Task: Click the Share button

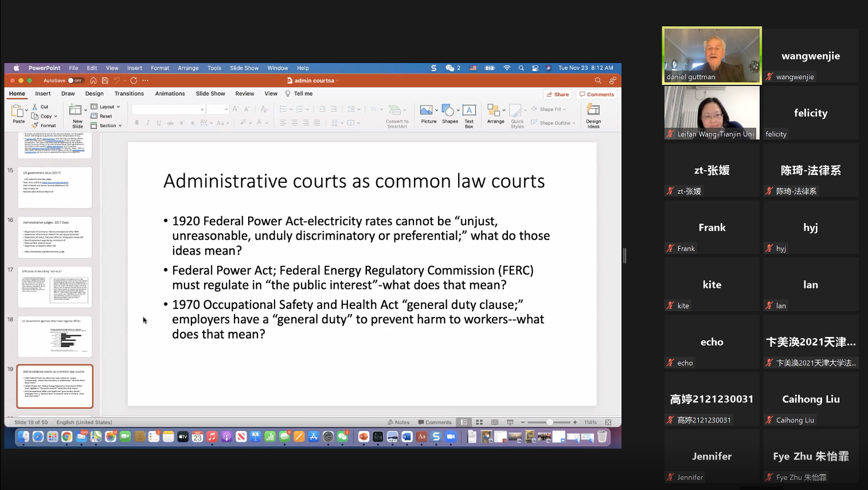Action: point(557,95)
